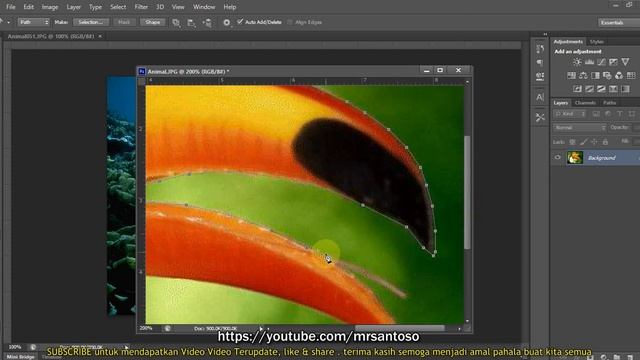Viewport: 640px width, 360px height.
Task: Open the Filter menu
Action: pos(141,7)
